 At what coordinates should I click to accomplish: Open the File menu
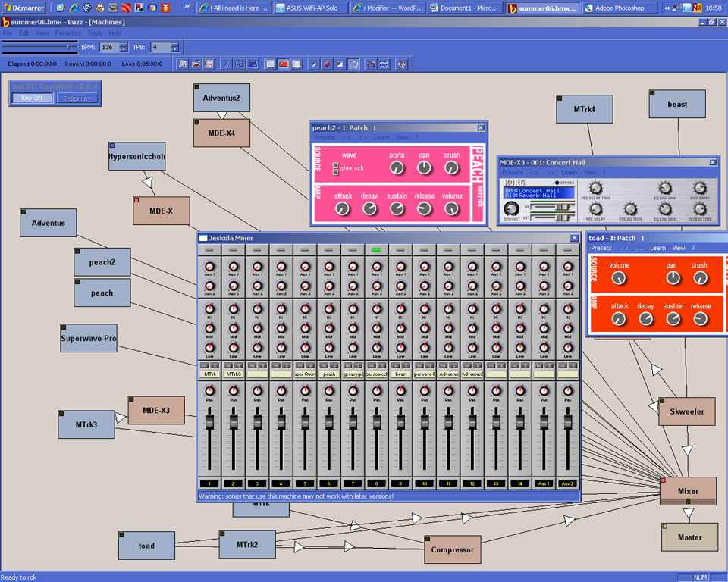8,33
